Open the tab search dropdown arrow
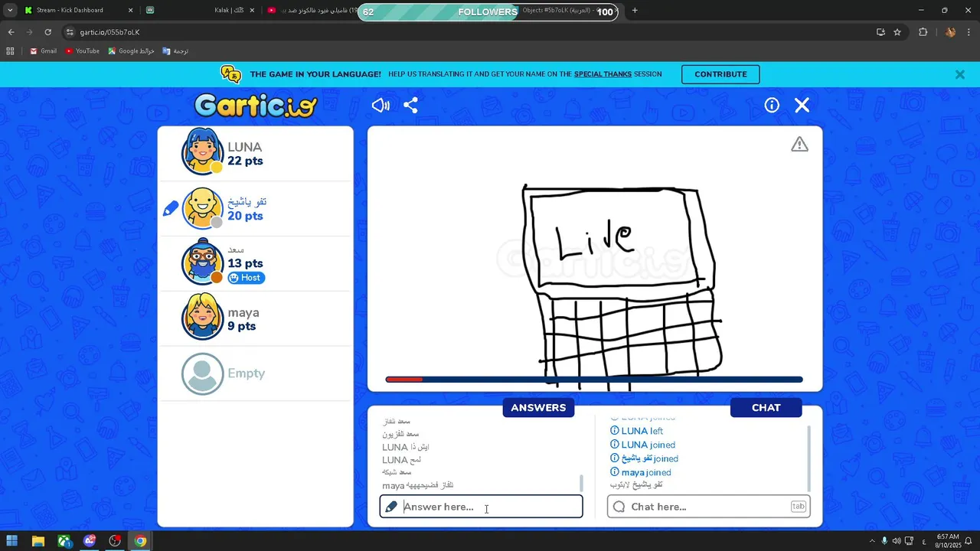Screen dimensions: 980x551 10,11
